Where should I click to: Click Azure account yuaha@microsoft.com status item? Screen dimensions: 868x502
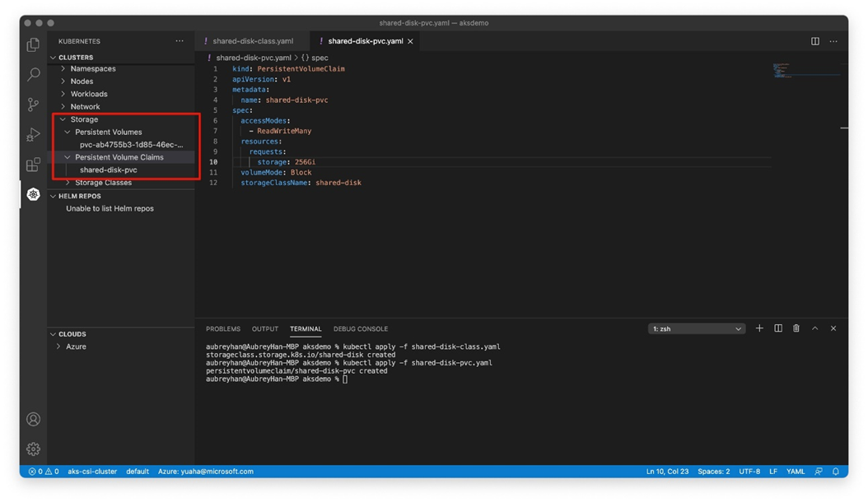(x=206, y=472)
